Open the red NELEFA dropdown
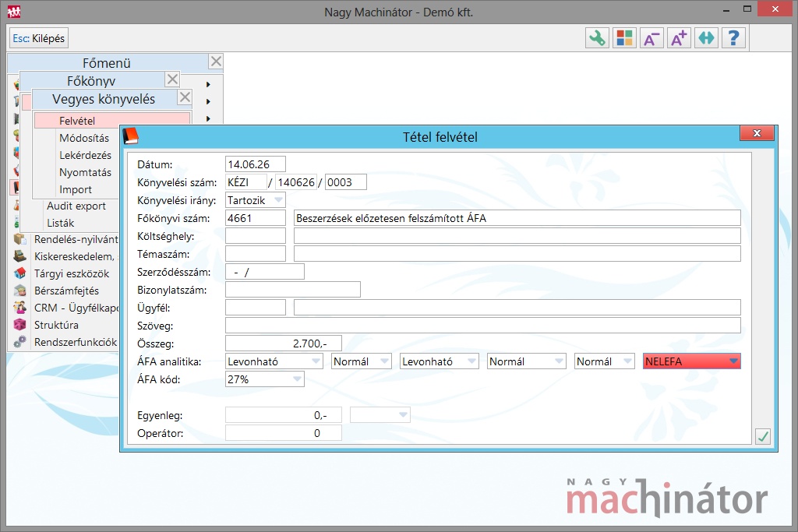798x532 pixels. [733, 361]
